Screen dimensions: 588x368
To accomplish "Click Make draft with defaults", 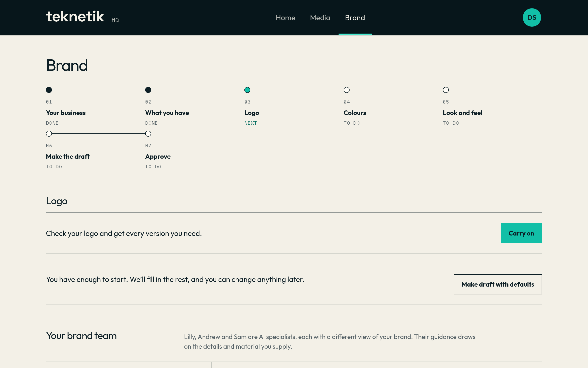I will click(498, 284).
